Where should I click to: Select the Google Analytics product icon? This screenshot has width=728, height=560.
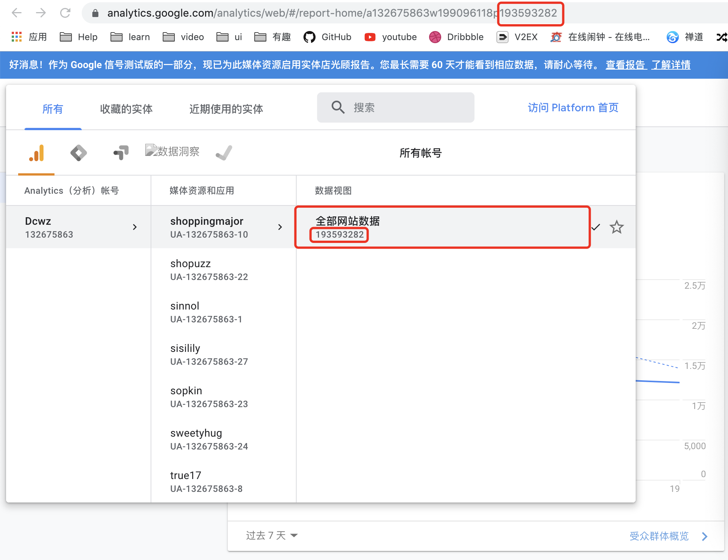[36, 153]
